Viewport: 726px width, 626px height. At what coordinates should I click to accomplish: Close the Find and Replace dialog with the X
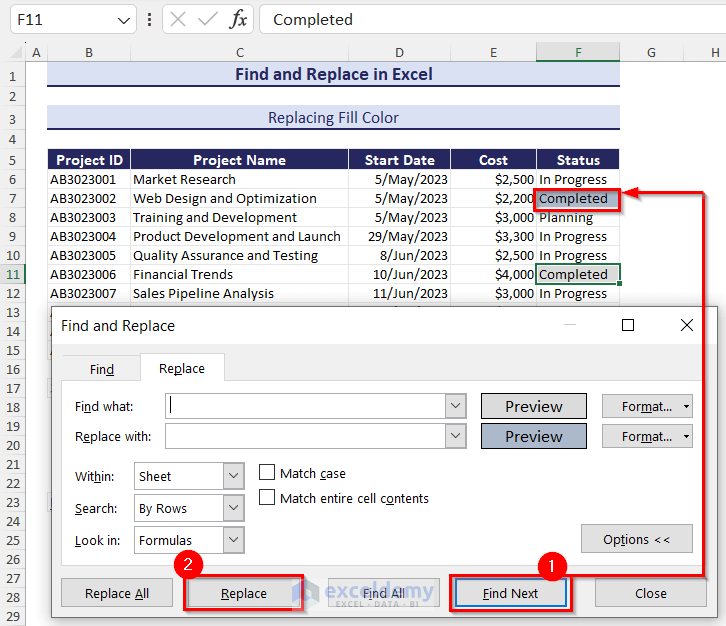point(687,326)
